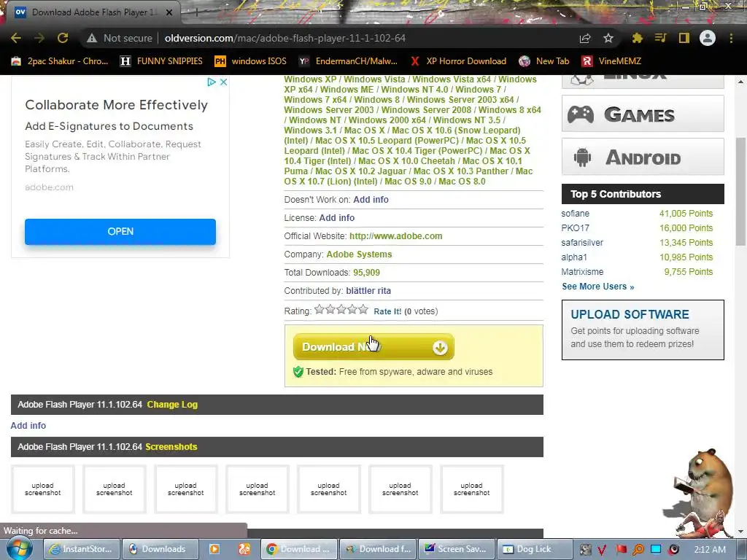Close the ad with the X icon
Image resolution: width=747 pixels, height=560 pixels.
[x=223, y=82]
